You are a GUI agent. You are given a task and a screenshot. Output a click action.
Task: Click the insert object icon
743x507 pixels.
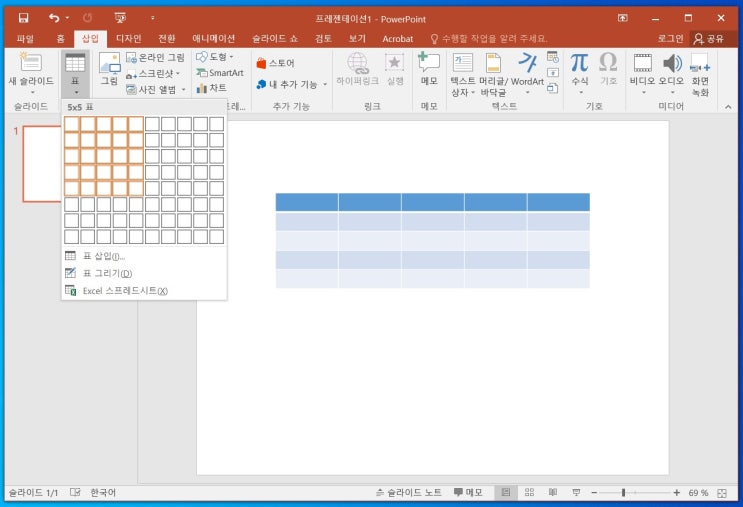tap(553, 88)
